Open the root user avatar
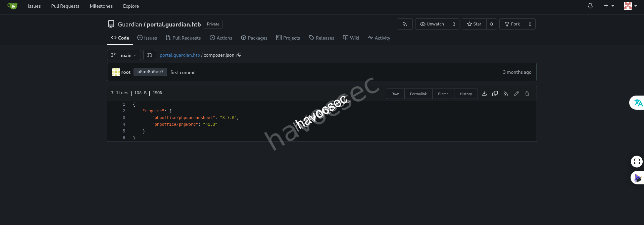This screenshot has width=644, height=225. click(x=116, y=72)
